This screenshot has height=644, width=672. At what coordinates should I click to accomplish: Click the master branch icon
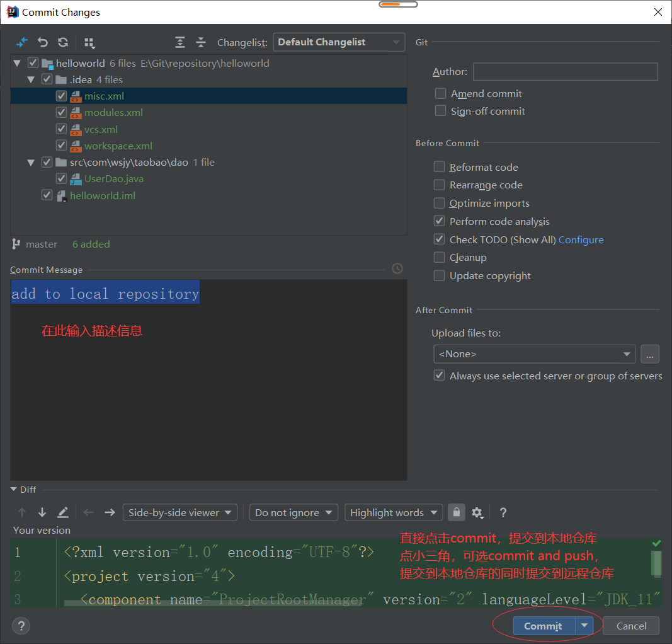[x=16, y=244]
